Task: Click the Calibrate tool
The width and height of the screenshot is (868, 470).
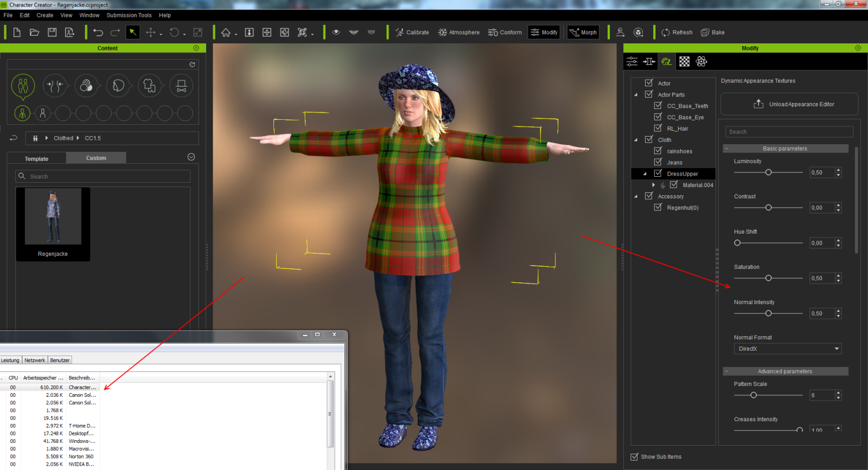Action: [x=412, y=33]
